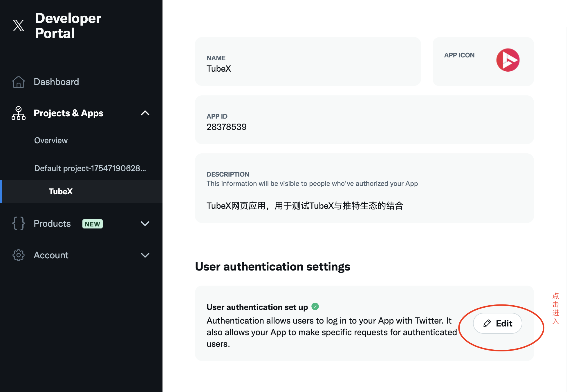This screenshot has width=567, height=392.
Task: Click the NEW badge beside Products
Action: pyautogui.click(x=92, y=224)
